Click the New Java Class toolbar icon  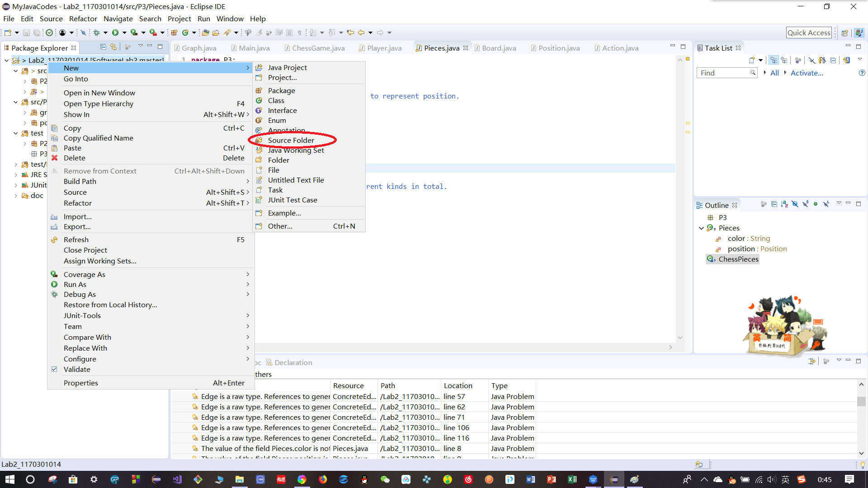click(x=185, y=33)
